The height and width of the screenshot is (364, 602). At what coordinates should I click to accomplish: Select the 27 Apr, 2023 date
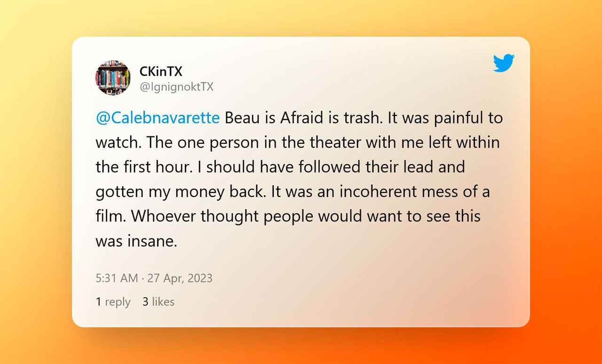180,278
